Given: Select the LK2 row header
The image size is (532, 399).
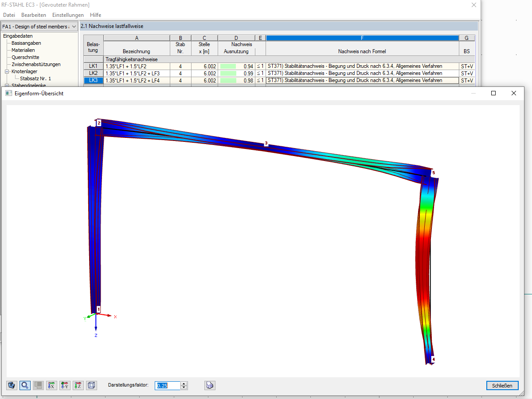Looking at the screenshot, I should coord(93,73).
